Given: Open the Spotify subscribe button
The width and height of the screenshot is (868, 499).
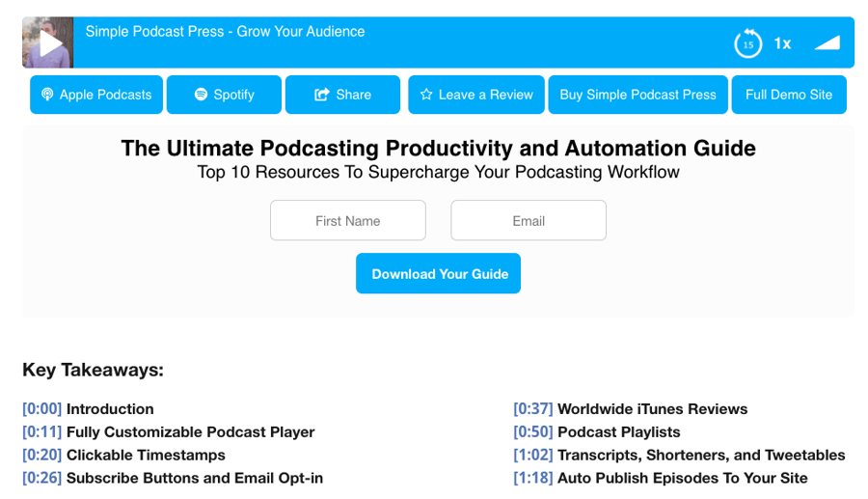Looking at the screenshot, I should (x=224, y=95).
